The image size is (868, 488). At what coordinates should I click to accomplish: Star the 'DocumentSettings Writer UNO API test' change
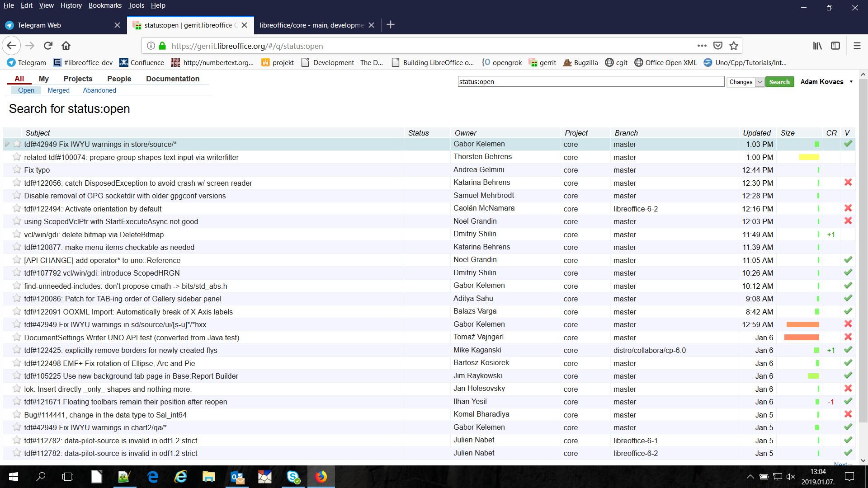17,337
